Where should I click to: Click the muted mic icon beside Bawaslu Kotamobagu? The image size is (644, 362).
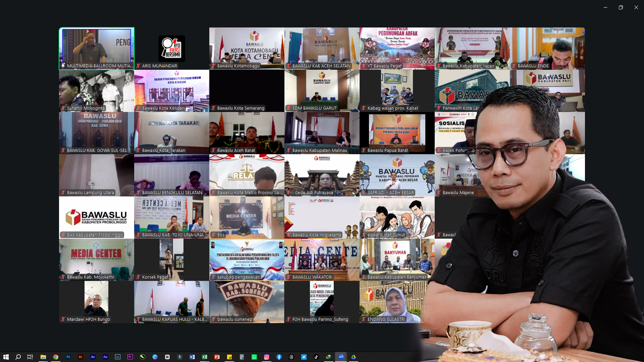tap(213, 66)
